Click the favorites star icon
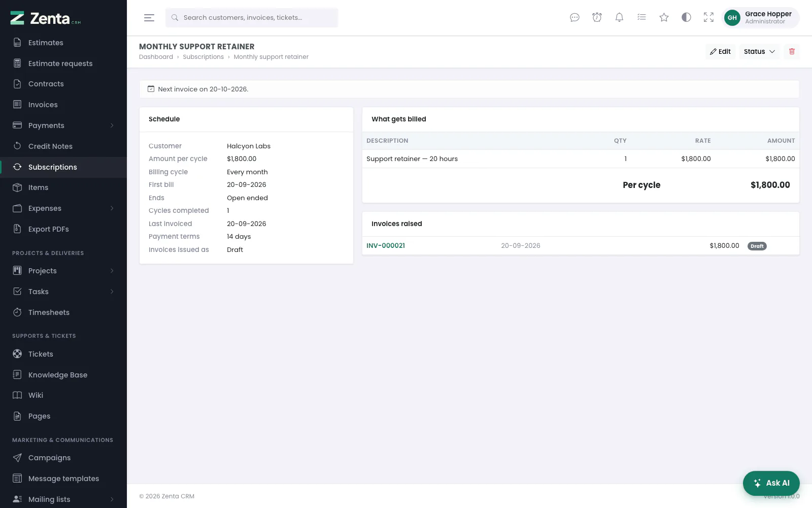The image size is (812, 508). (x=664, y=18)
